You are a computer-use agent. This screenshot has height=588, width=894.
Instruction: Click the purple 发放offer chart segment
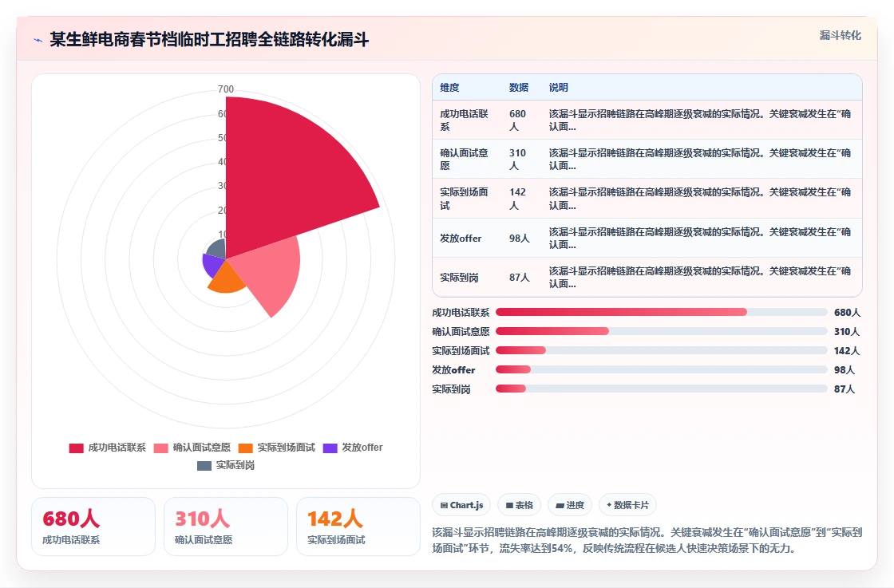click(x=212, y=265)
